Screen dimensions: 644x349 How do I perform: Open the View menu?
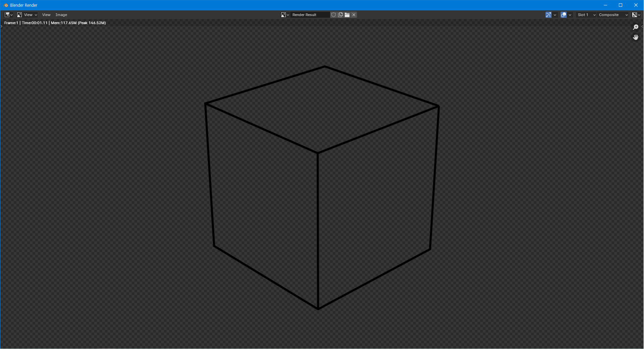(x=46, y=15)
